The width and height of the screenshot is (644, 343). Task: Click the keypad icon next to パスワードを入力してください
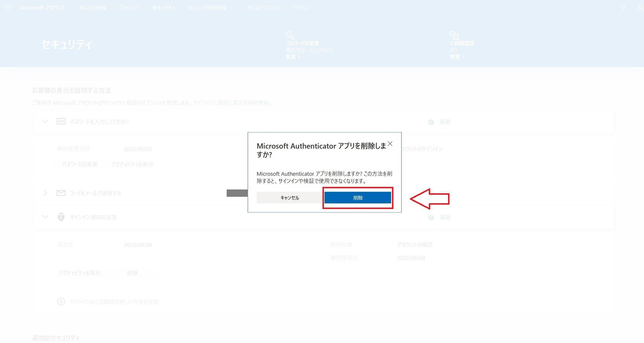coord(61,121)
